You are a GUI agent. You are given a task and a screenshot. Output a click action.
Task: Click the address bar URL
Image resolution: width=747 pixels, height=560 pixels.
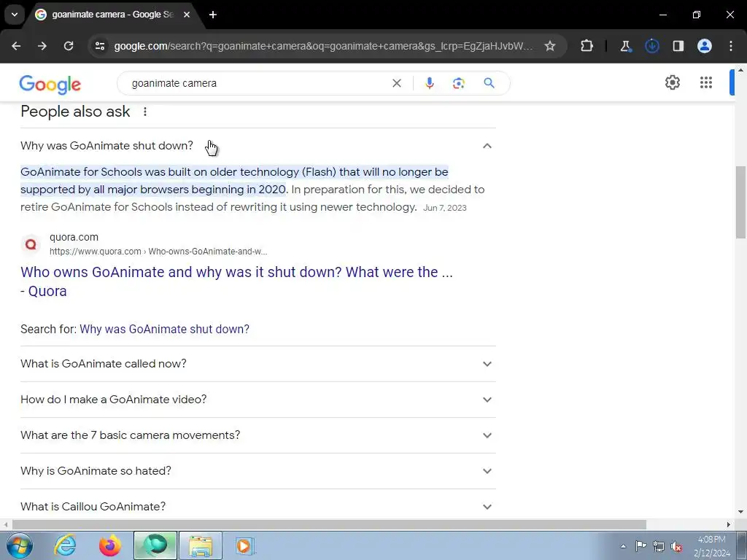pyautogui.click(x=323, y=46)
